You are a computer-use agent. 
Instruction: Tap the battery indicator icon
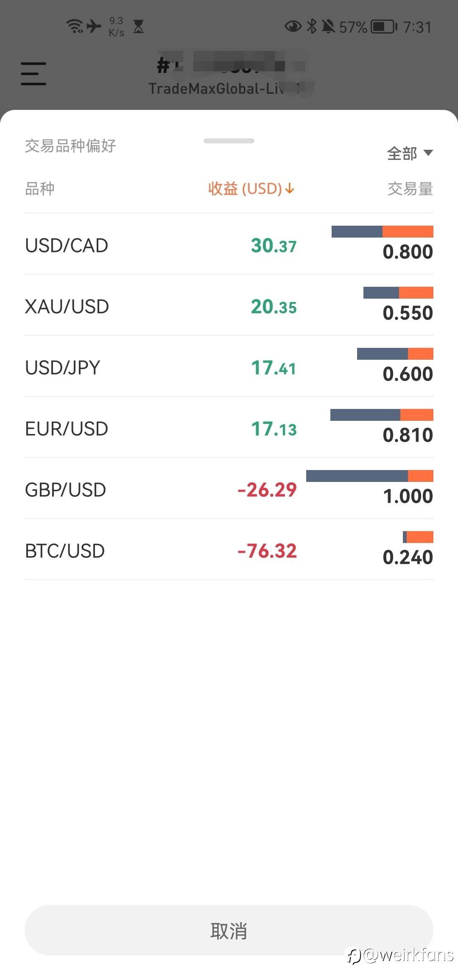pos(384,27)
